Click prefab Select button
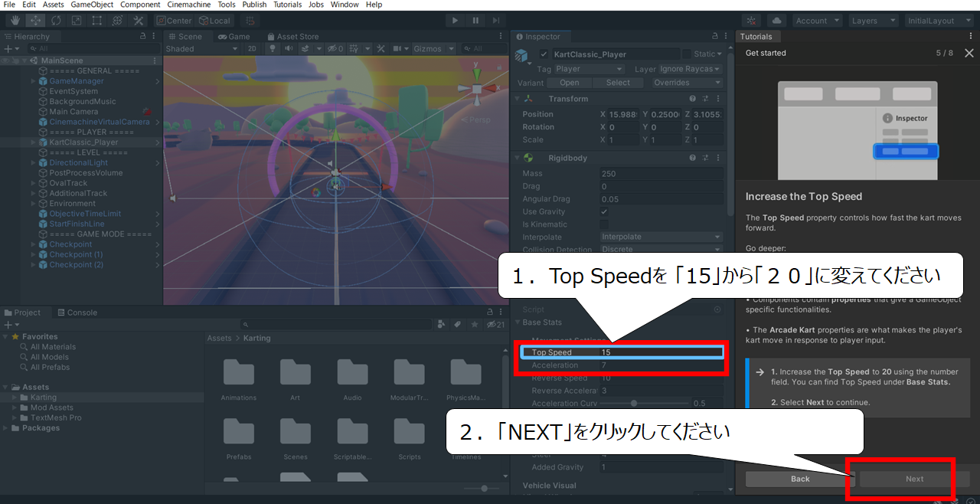The image size is (980, 504). coord(618,83)
